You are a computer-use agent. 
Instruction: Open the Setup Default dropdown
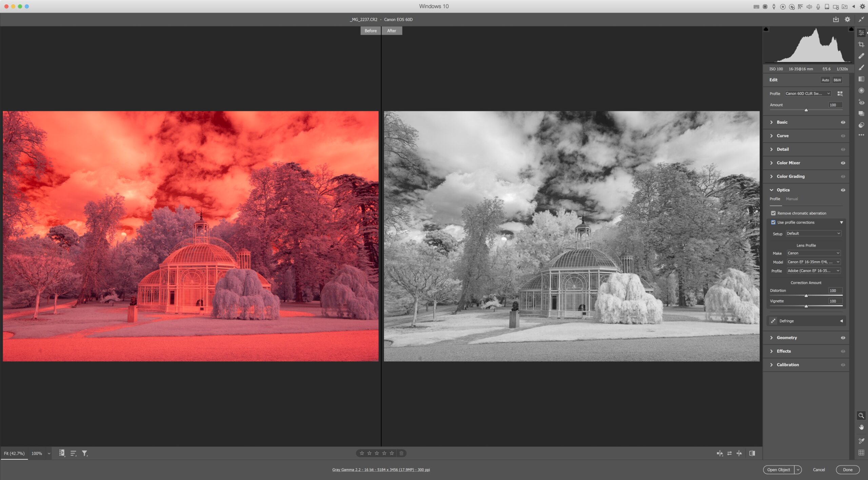pyautogui.click(x=813, y=233)
